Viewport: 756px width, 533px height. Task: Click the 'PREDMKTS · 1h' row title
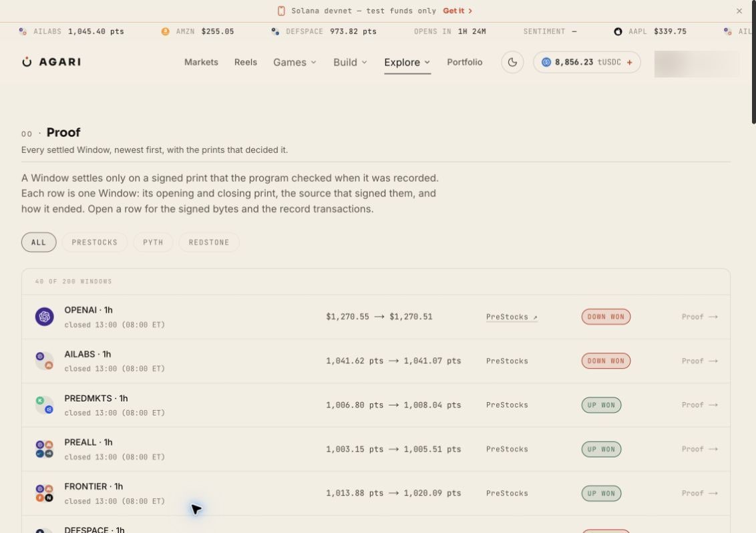click(x=96, y=398)
